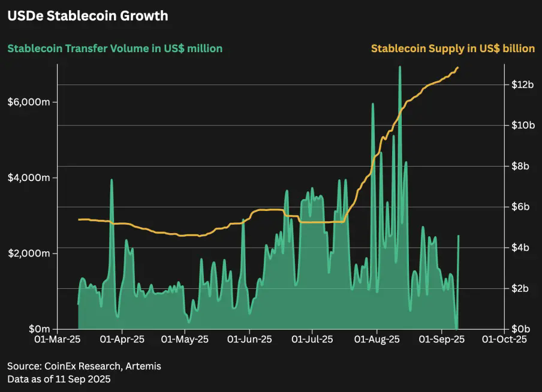542x392 pixels.
Task: Click the $12b right axis label
Action: click(x=523, y=85)
